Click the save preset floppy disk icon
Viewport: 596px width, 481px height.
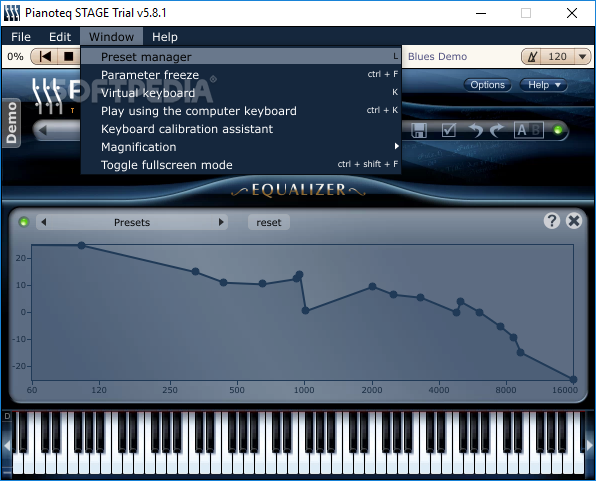pos(419,130)
